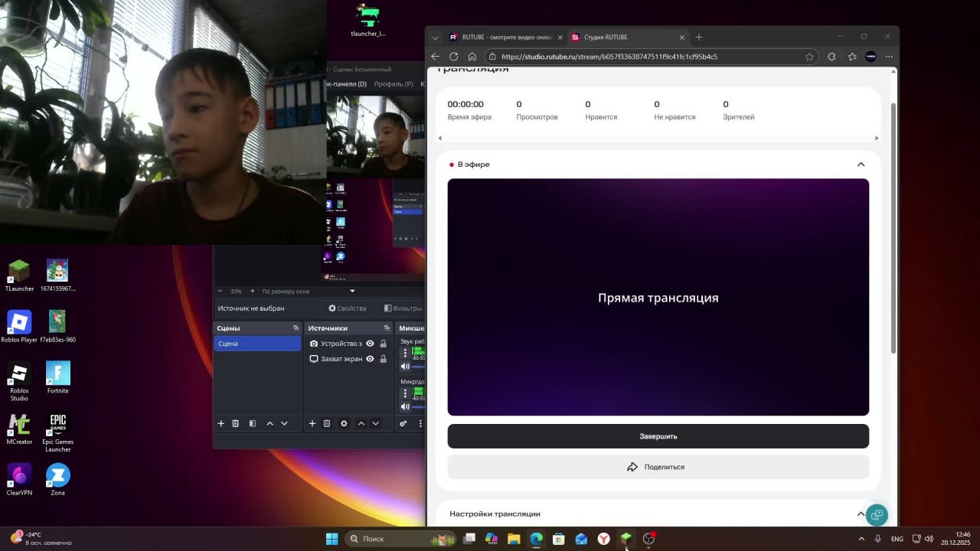
Task: Mute the Микр/до audio channel in OBS
Action: [405, 406]
